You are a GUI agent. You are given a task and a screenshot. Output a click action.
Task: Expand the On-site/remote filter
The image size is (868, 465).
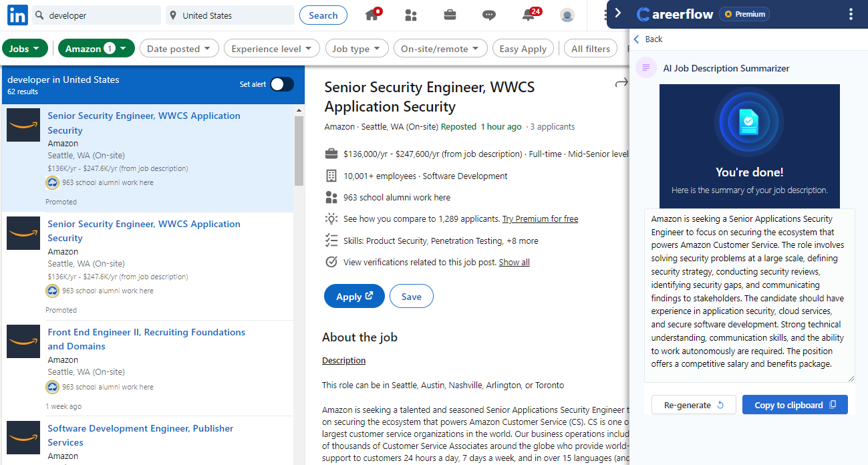(x=440, y=48)
